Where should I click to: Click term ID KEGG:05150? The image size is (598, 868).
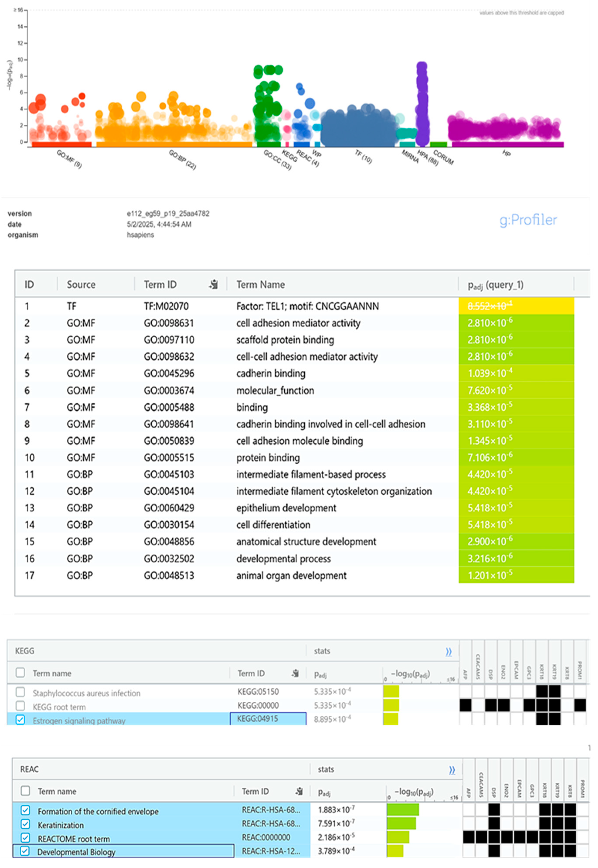258,691
